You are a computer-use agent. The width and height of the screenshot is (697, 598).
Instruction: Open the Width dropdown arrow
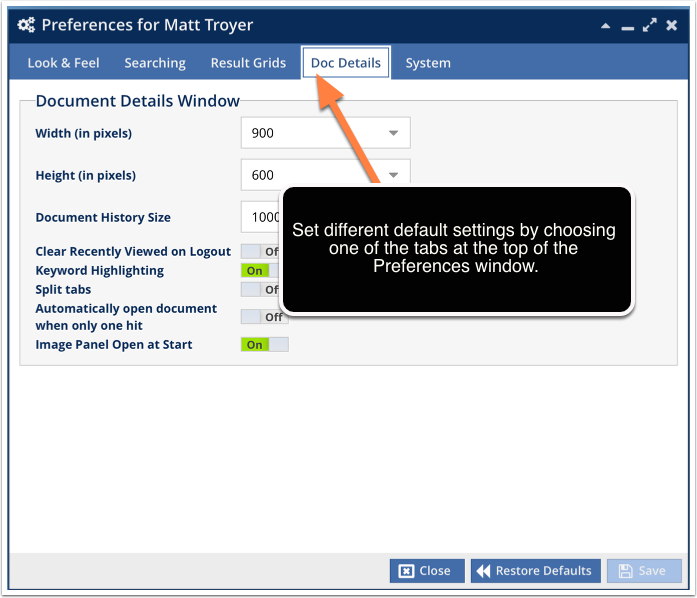point(393,133)
